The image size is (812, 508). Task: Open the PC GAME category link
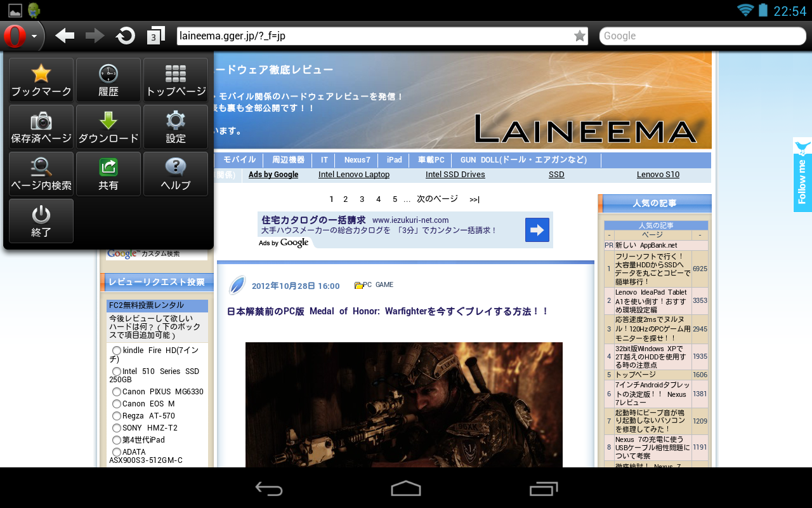click(x=378, y=285)
